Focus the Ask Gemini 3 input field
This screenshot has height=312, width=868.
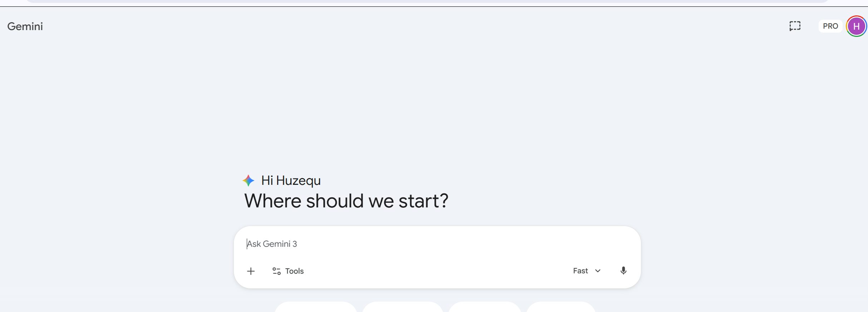tap(437, 244)
